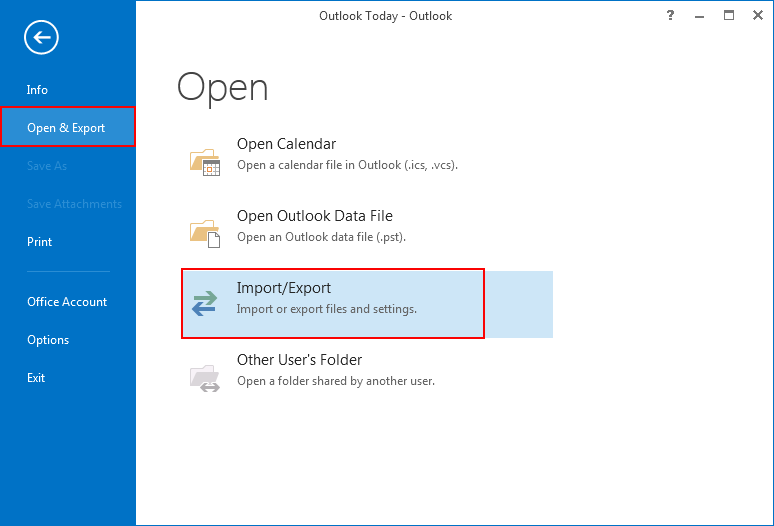Image resolution: width=774 pixels, height=526 pixels.
Task: Click 'Open a calendar file in Outlook' description
Action: tap(348, 165)
